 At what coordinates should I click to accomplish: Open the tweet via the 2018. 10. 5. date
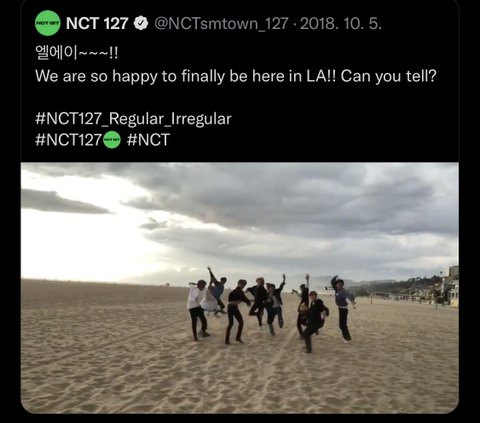click(340, 24)
